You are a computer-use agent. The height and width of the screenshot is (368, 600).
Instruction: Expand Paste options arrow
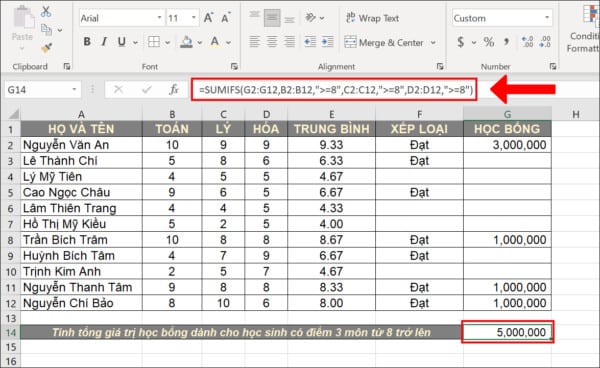[x=22, y=48]
